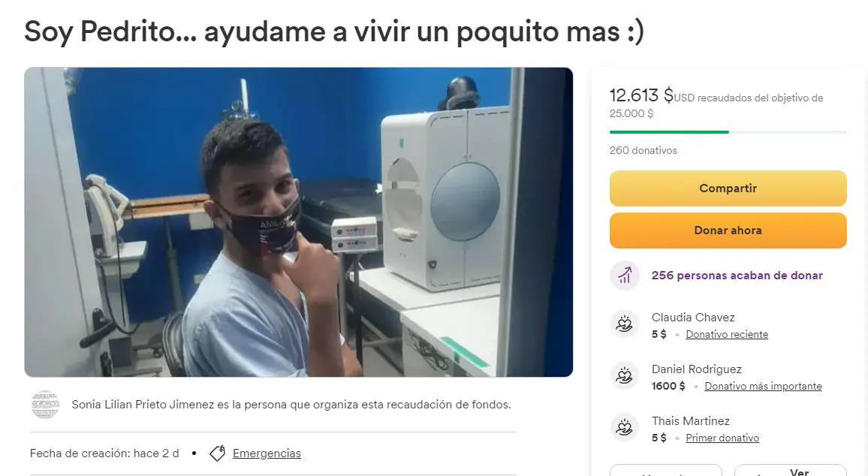The height and width of the screenshot is (476, 868).
Task: Click the trending arrow donation icon
Action: pyautogui.click(x=625, y=275)
